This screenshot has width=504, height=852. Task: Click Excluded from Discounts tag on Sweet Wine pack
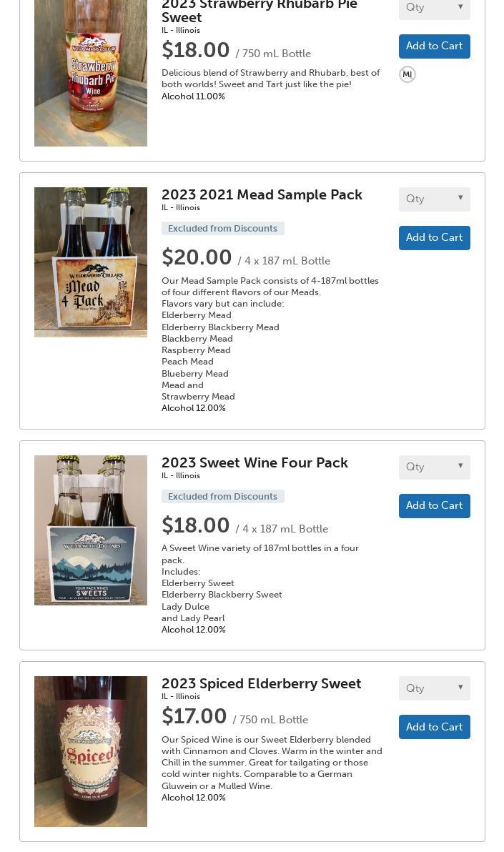pyautogui.click(x=222, y=497)
